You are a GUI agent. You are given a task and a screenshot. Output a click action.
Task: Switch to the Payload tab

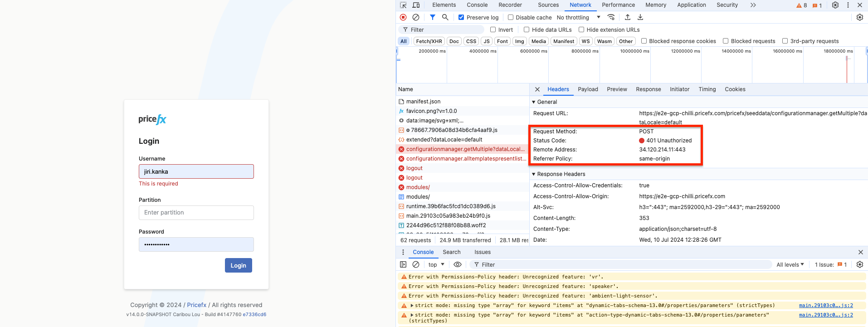(x=588, y=89)
